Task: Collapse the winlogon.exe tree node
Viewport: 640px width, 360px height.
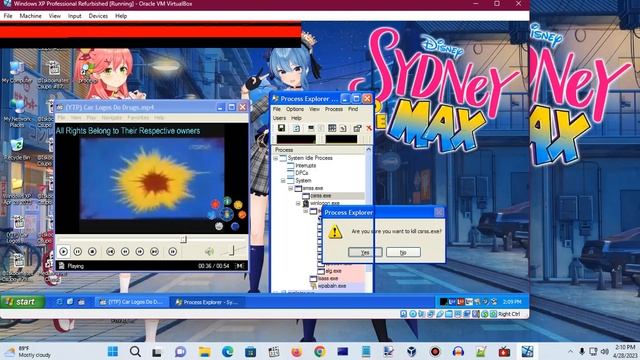Action: (298, 203)
